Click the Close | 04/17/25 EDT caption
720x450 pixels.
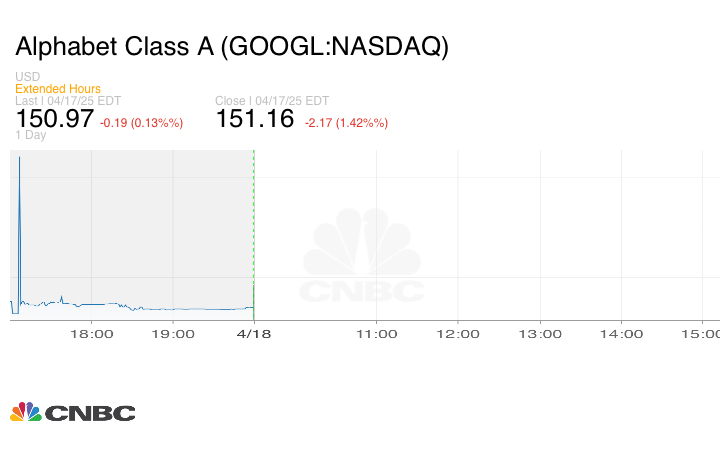272,101
